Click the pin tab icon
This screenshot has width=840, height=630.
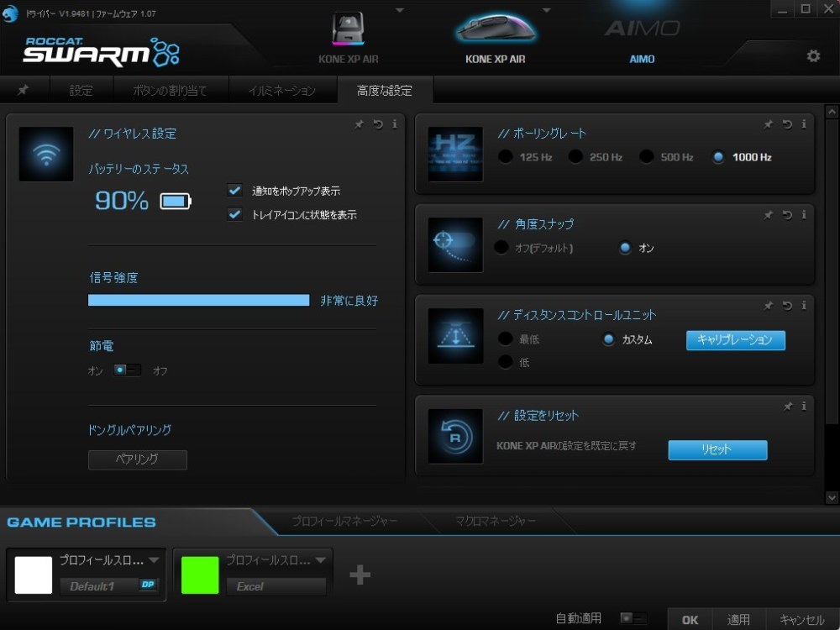23,90
